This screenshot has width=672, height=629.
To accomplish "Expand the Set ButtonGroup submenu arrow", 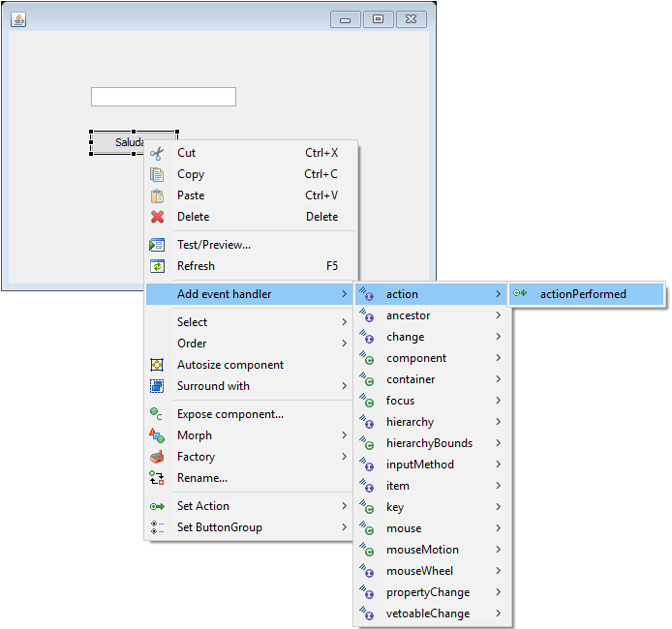I will tap(345, 527).
